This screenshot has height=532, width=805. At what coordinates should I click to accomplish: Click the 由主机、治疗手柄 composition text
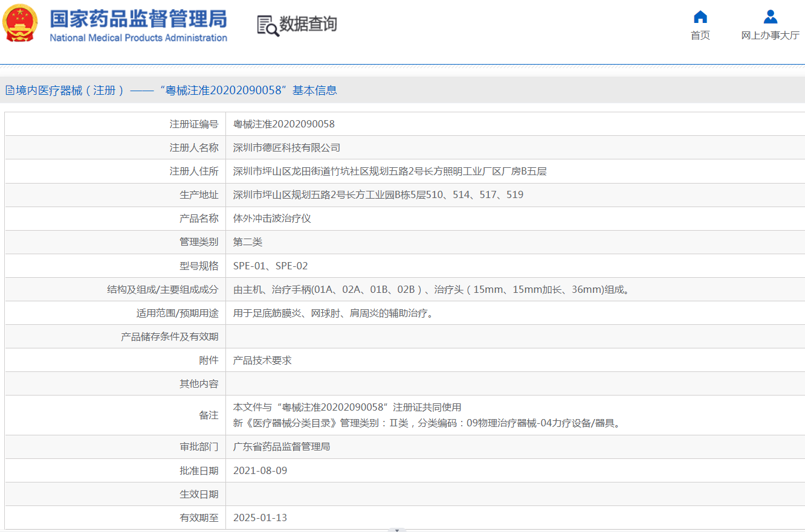pyautogui.click(x=433, y=290)
